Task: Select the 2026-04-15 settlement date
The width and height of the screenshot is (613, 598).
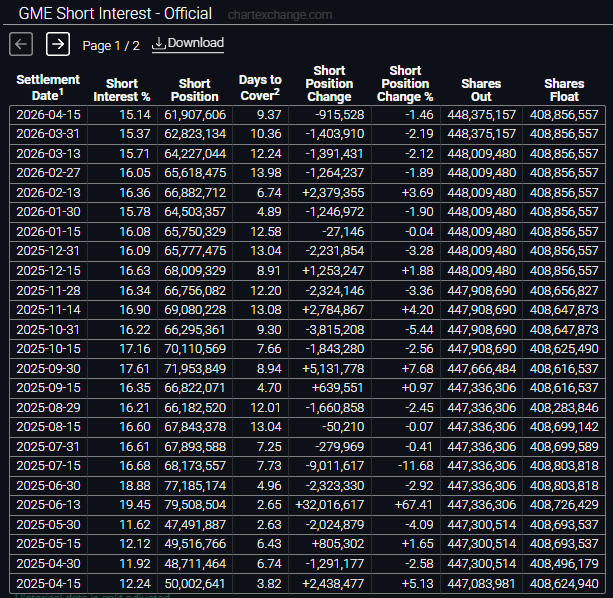Action: click(x=48, y=115)
